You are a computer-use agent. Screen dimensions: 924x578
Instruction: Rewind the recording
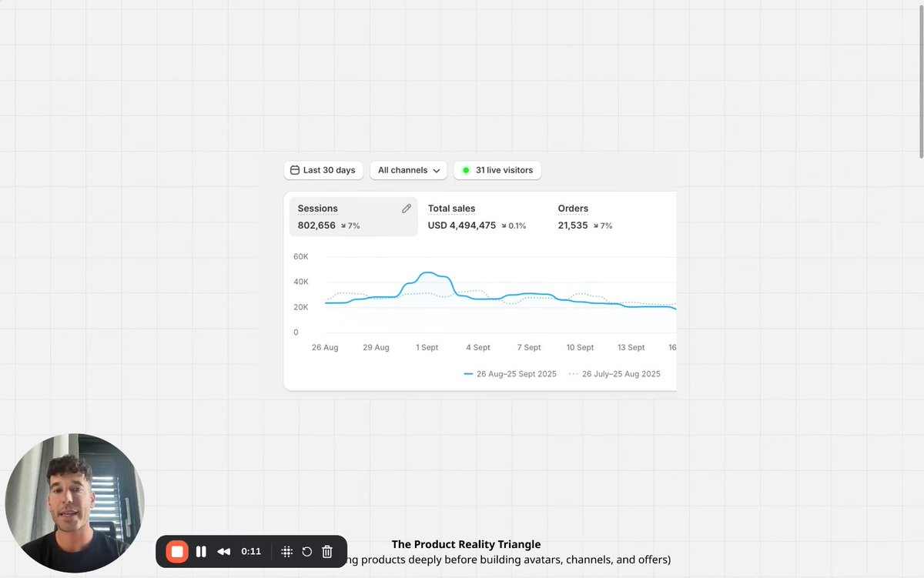(x=223, y=551)
